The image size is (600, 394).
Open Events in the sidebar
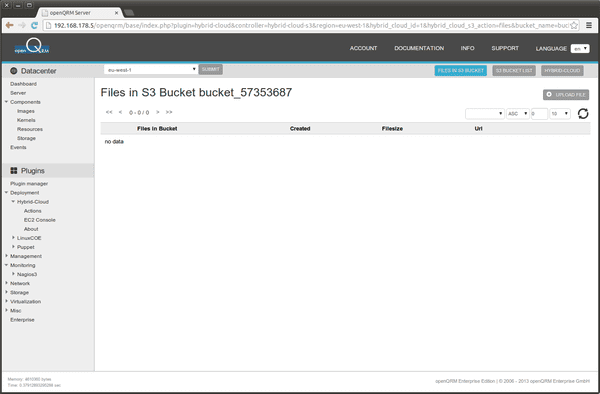tap(18, 147)
